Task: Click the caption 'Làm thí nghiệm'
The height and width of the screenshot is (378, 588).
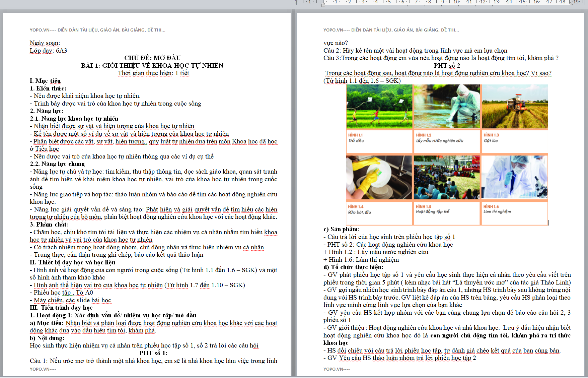Action: click(497, 211)
